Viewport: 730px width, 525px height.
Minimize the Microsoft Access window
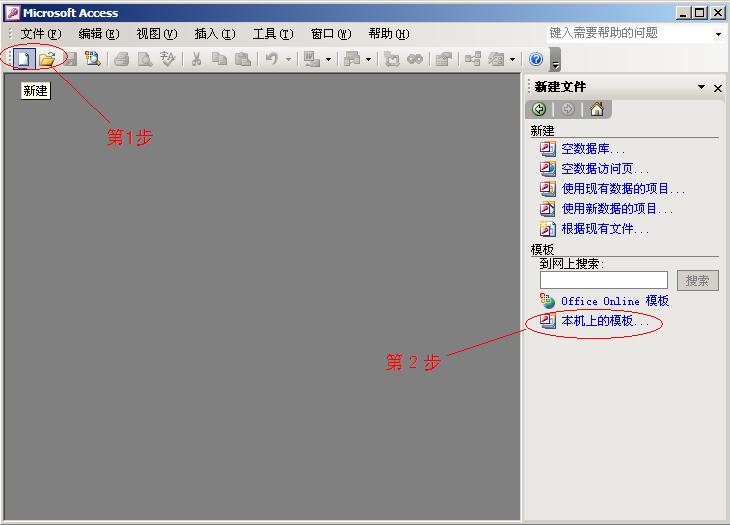(683, 13)
